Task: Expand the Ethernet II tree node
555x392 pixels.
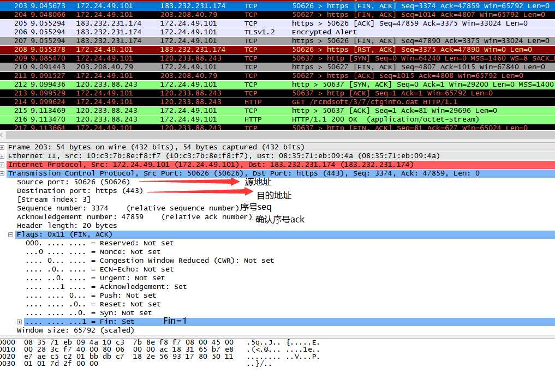Action: 2,156
